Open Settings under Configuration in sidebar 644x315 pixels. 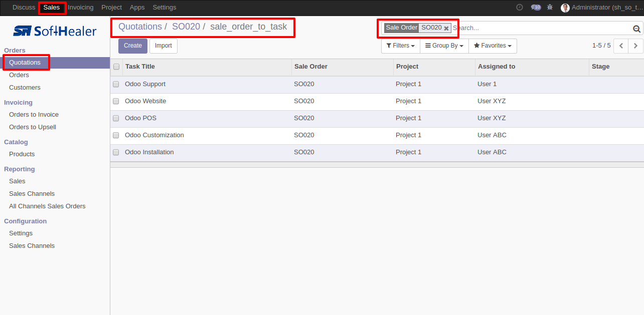(x=21, y=233)
